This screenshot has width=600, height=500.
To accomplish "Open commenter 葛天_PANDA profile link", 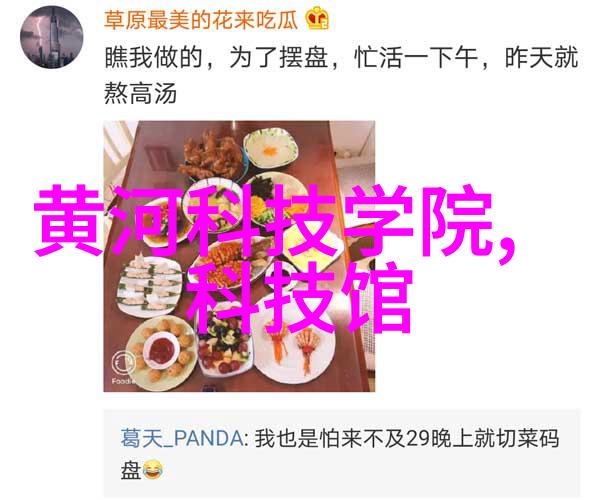I will click(182, 438).
